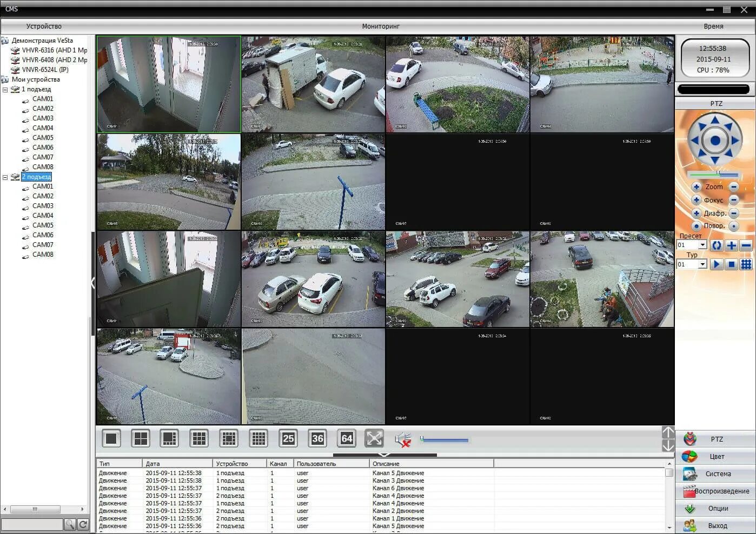Pan camera left with PTZ arrow
756x534 pixels.
click(x=694, y=141)
